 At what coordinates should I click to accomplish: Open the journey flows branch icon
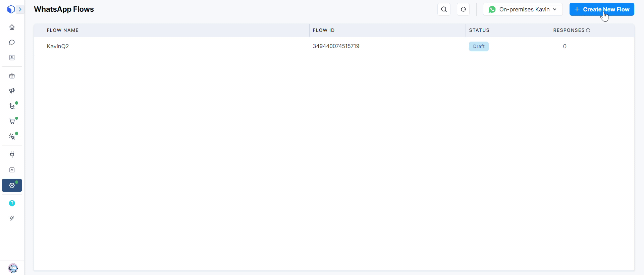(12, 106)
